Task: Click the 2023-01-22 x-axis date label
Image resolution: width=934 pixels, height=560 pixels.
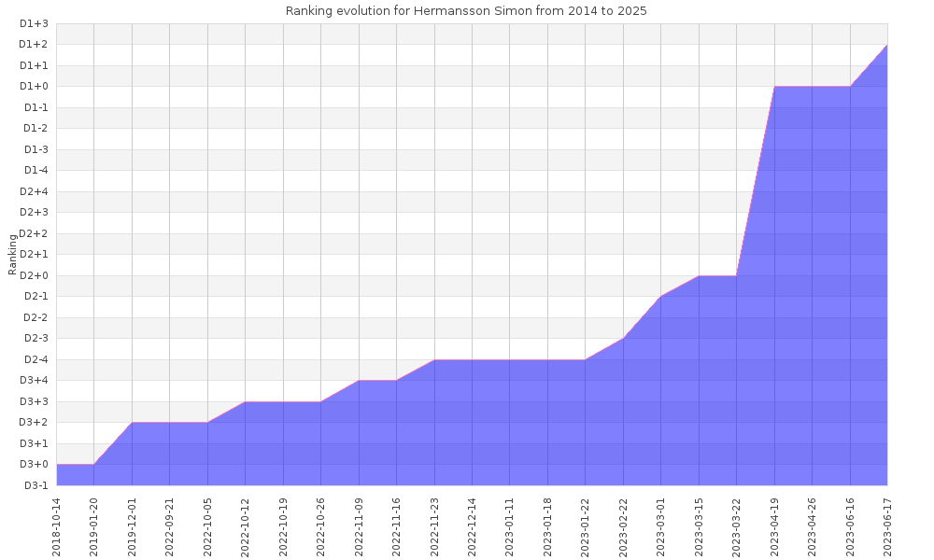Action: pos(586,525)
